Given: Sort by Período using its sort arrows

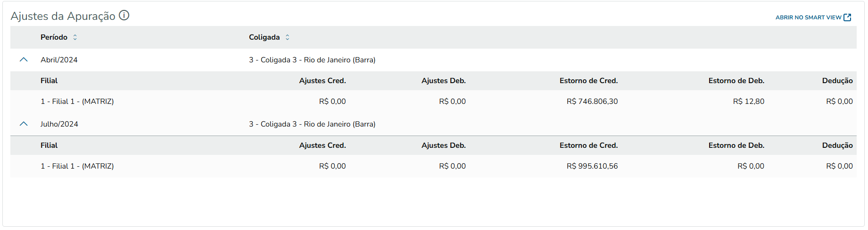Looking at the screenshot, I should 75,37.
